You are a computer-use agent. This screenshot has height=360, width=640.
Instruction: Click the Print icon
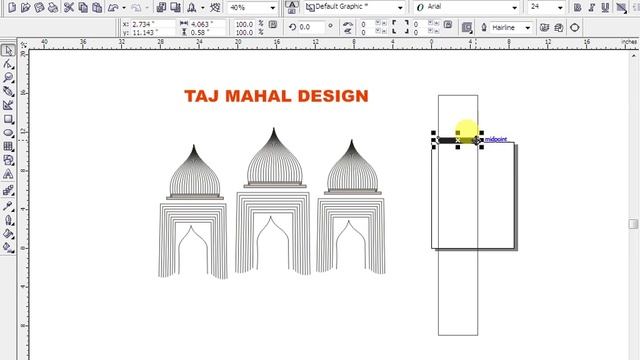53,7
